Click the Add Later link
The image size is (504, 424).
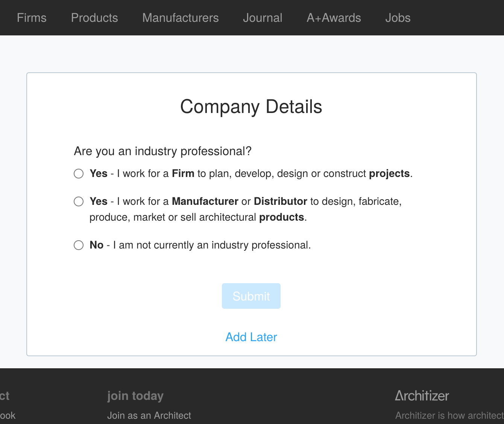[x=251, y=337]
